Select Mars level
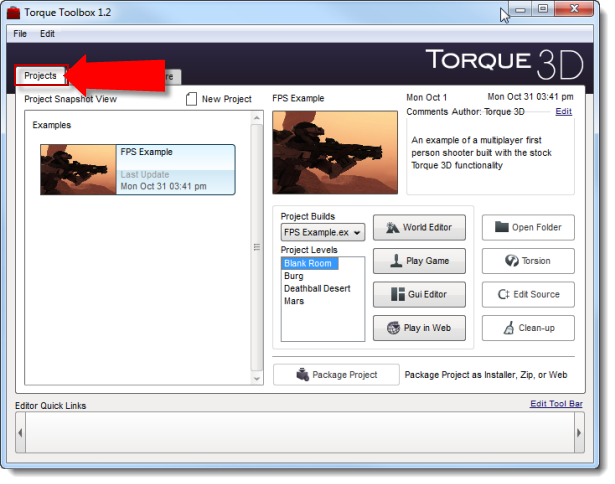615x484 pixels. pyautogui.click(x=294, y=301)
